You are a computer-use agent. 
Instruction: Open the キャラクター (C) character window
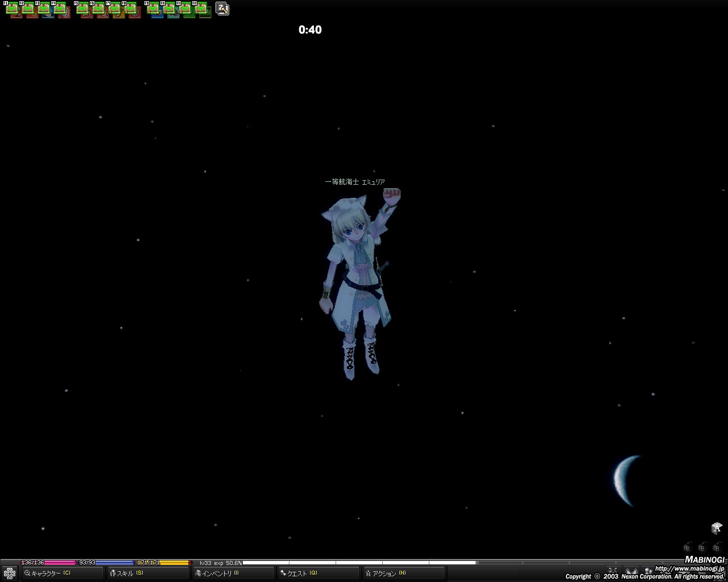click(x=54, y=573)
